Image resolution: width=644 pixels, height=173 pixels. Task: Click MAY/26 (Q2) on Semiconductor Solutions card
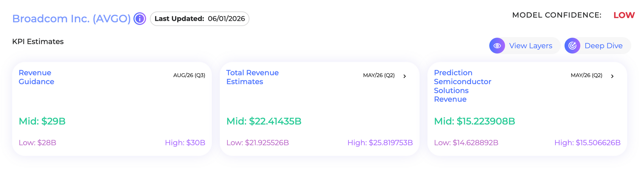pyautogui.click(x=586, y=75)
